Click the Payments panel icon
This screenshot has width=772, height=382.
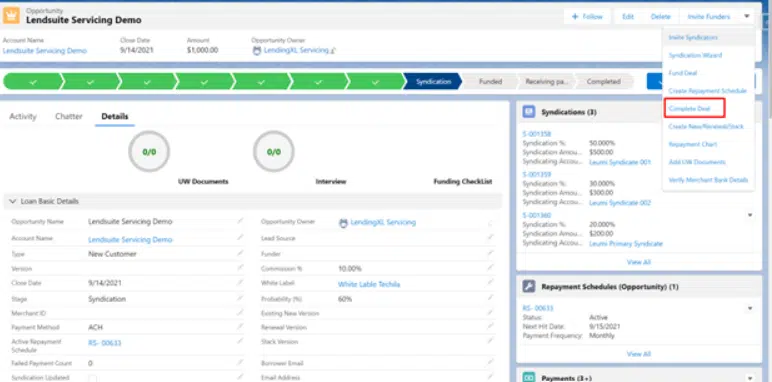pyautogui.click(x=529, y=378)
